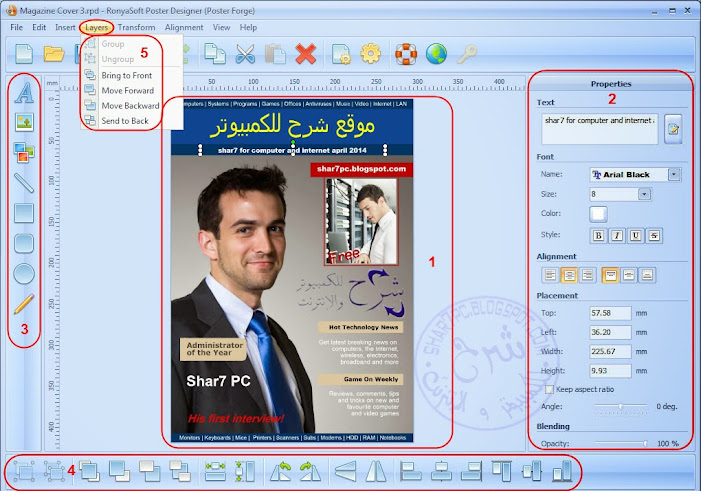
Task: Click the Height placement input field
Action: click(x=610, y=371)
